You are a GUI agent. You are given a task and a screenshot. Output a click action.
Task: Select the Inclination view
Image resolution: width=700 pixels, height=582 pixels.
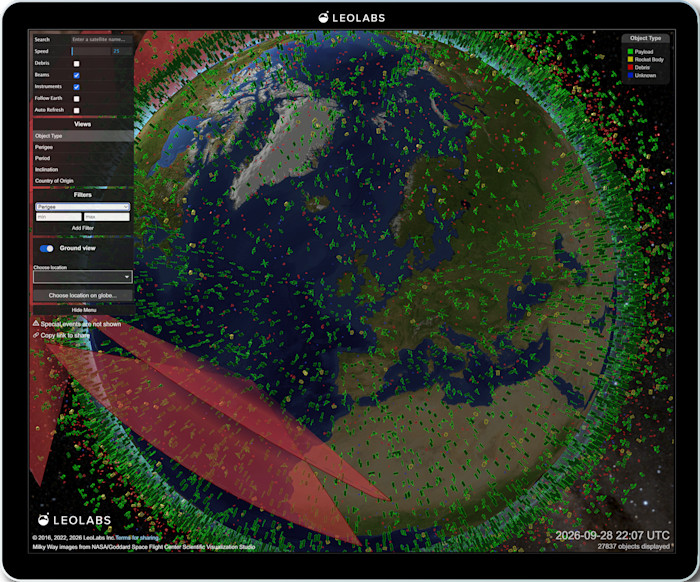pyautogui.click(x=83, y=169)
